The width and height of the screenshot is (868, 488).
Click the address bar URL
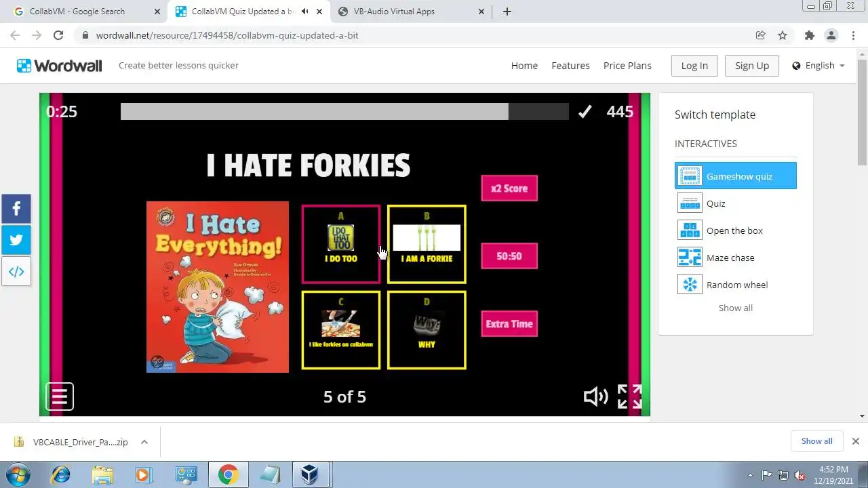pyautogui.click(x=227, y=35)
